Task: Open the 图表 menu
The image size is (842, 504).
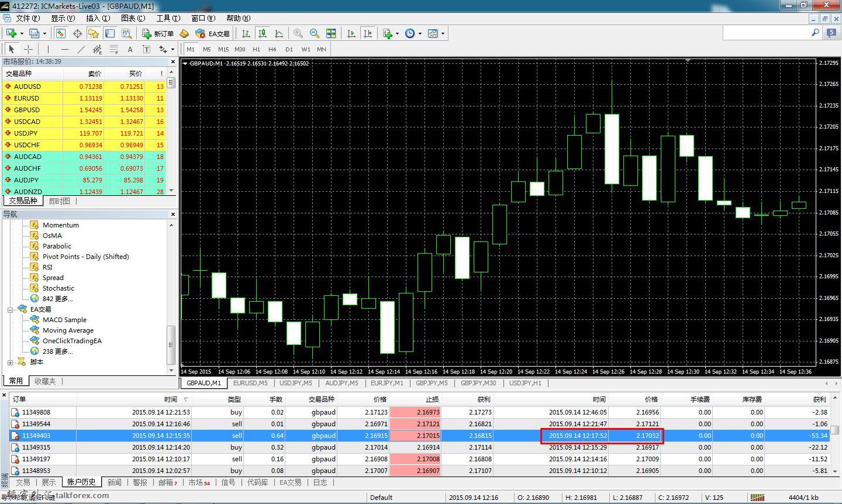Action: (x=133, y=18)
